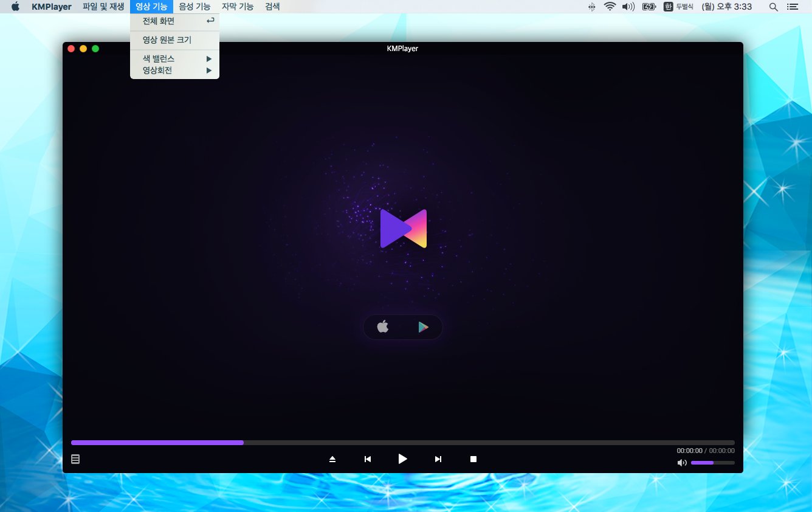Viewport: 812px width, 512px height.
Task: Mute audio with the speaker icon
Action: 682,463
